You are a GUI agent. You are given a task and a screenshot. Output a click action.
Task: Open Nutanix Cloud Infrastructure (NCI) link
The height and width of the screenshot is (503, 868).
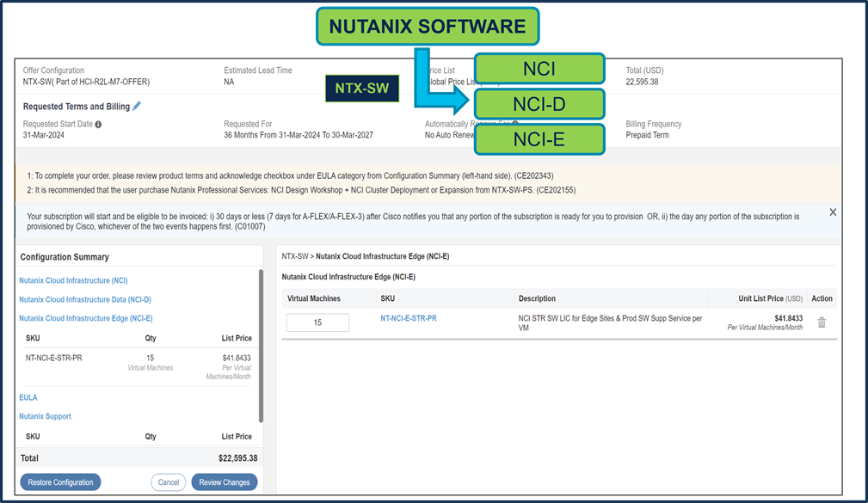click(73, 280)
